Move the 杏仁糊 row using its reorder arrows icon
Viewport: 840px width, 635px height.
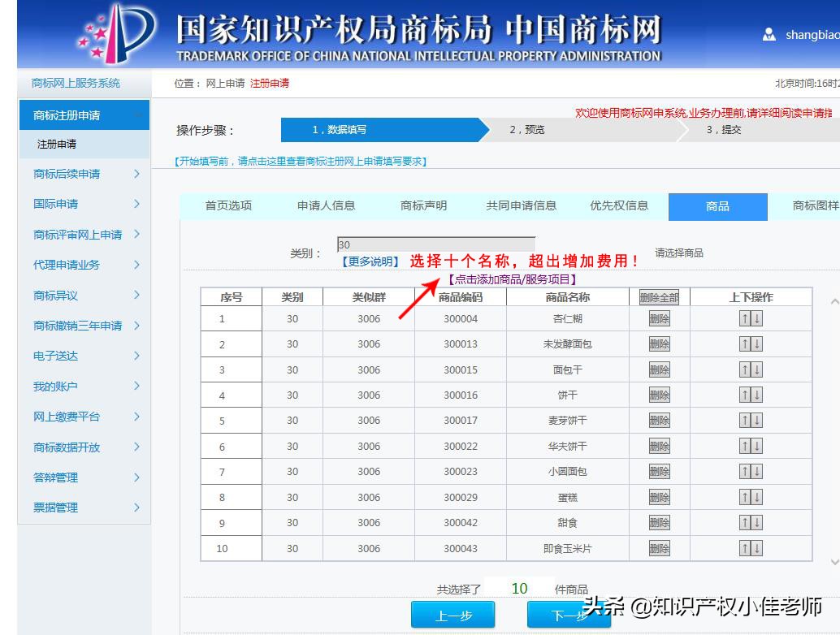tap(749, 317)
